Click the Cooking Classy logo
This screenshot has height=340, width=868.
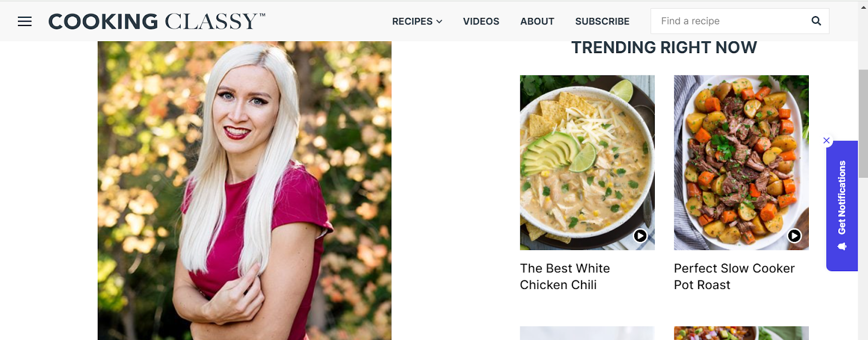coord(157,21)
